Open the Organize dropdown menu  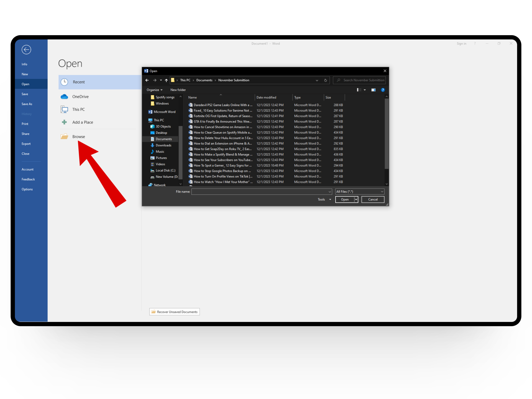tap(154, 90)
